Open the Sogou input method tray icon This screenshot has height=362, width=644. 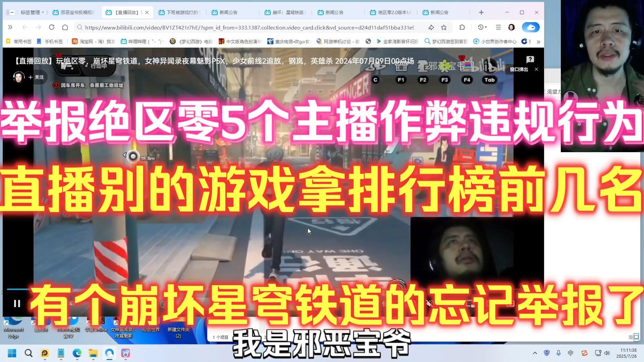584,353
